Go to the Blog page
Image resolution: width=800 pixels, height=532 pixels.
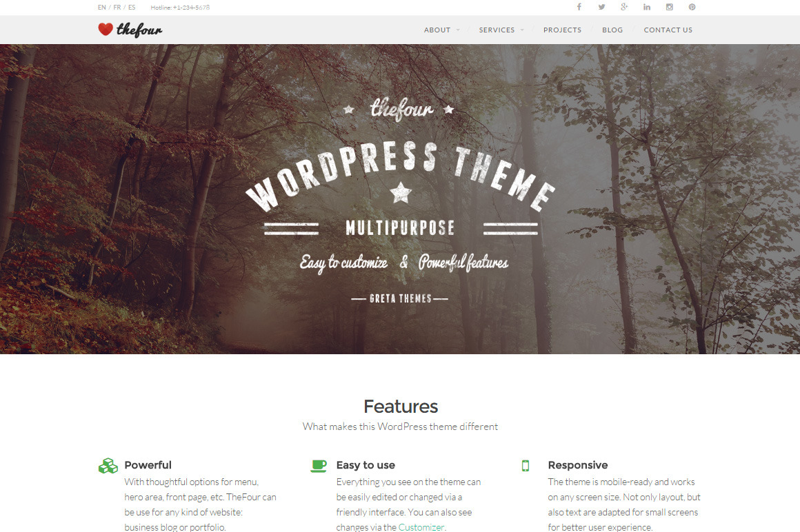tap(612, 30)
